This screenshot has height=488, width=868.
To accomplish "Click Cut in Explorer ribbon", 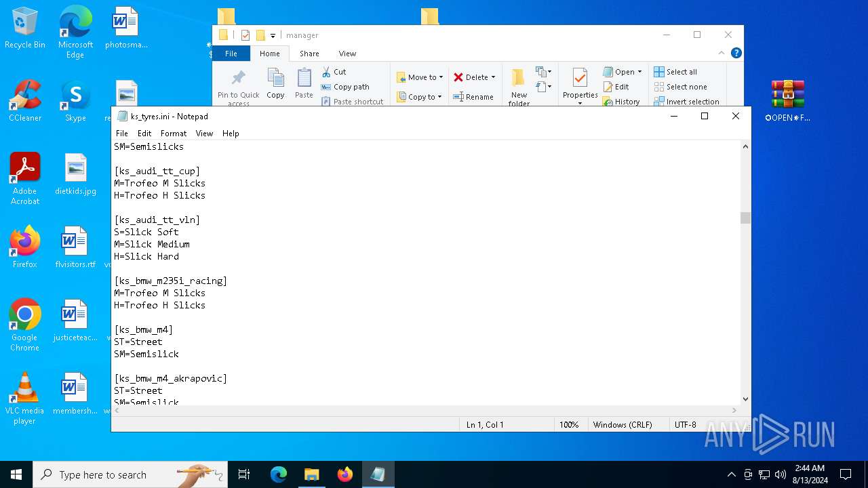I will [334, 72].
